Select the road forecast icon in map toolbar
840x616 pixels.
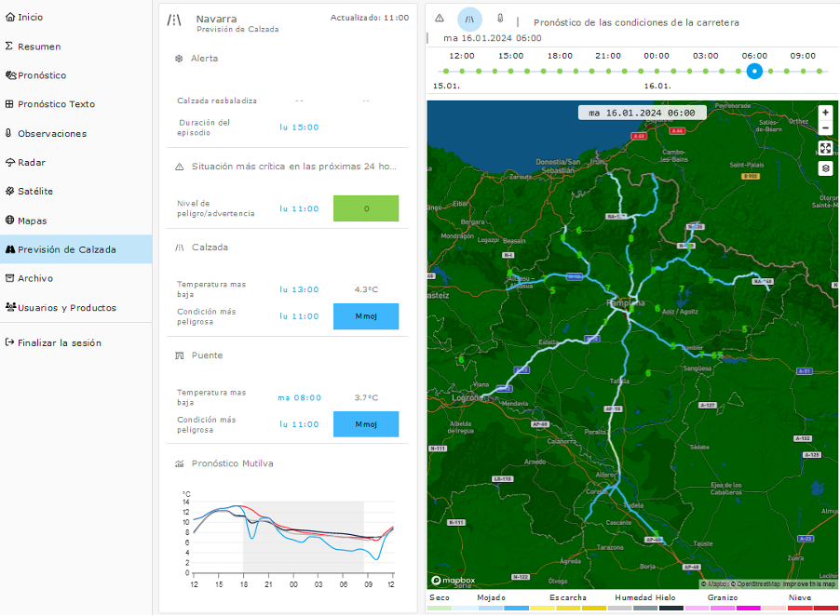tap(469, 19)
